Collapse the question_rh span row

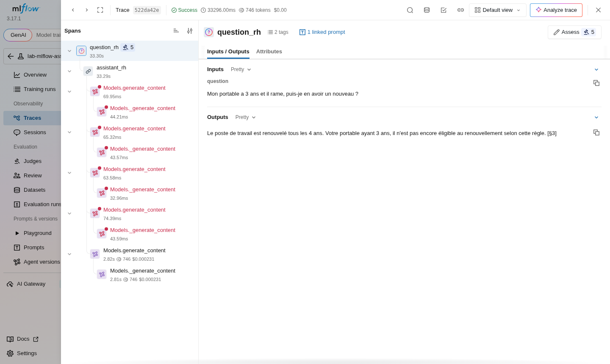pyautogui.click(x=69, y=51)
